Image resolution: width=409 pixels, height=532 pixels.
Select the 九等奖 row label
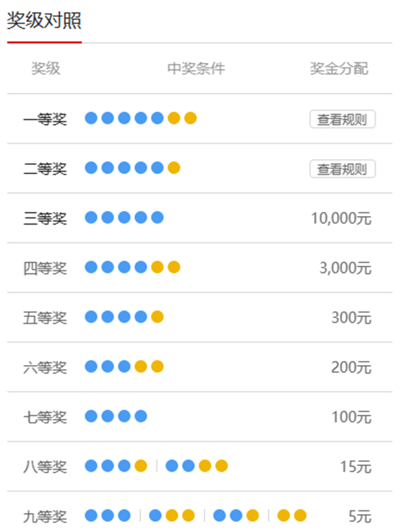[45, 516]
